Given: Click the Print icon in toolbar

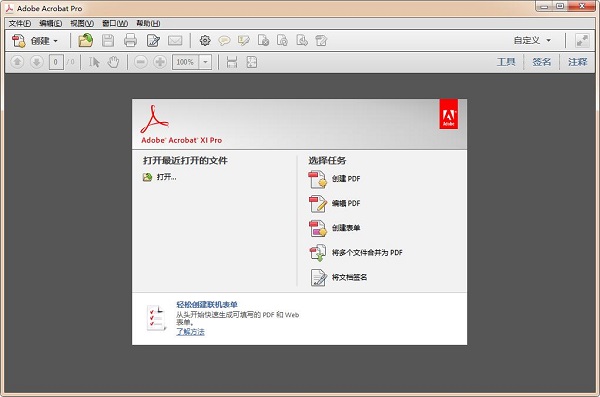Looking at the screenshot, I should click(130, 41).
